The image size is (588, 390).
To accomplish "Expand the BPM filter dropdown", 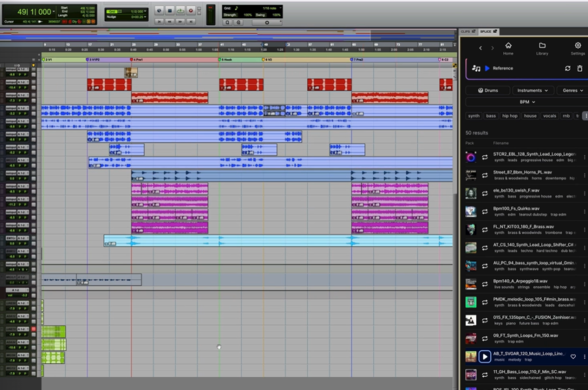I will 527,102.
